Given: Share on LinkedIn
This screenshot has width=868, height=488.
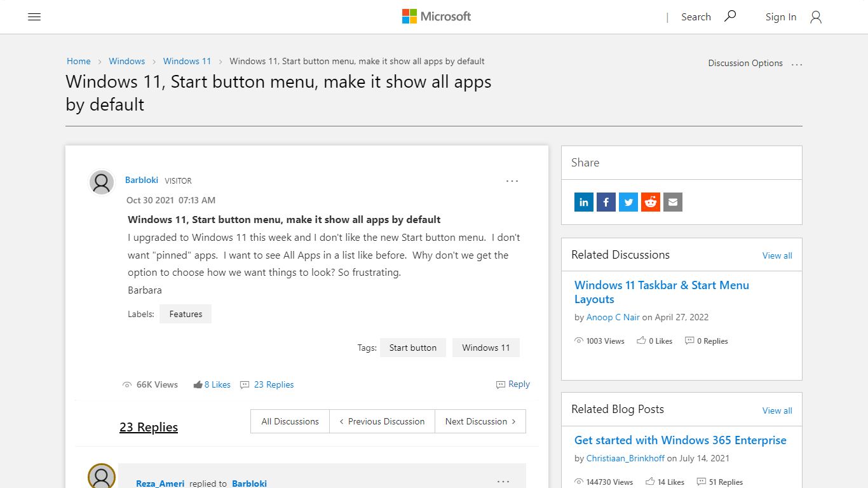Looking at the screenshot, I should click(x=584, y=202).
